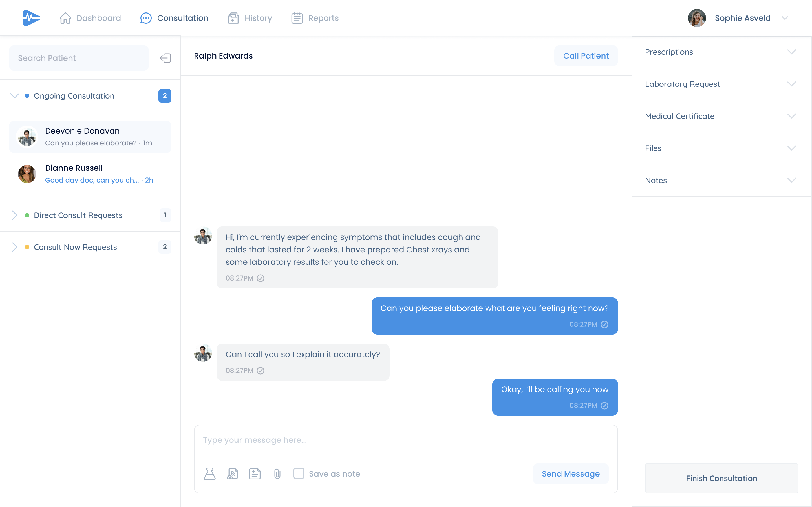Click the prescription Rx icon below message box

pos(232,473)
